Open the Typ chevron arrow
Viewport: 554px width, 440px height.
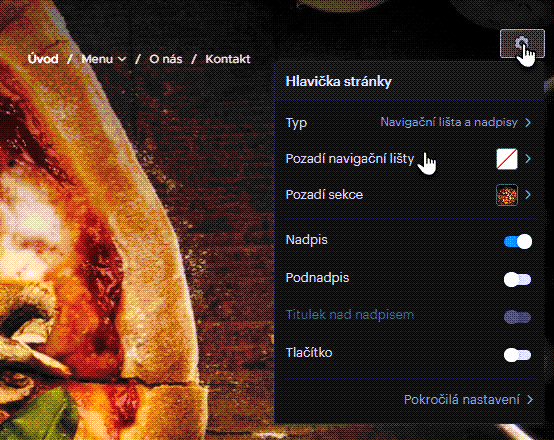[528, 123]
